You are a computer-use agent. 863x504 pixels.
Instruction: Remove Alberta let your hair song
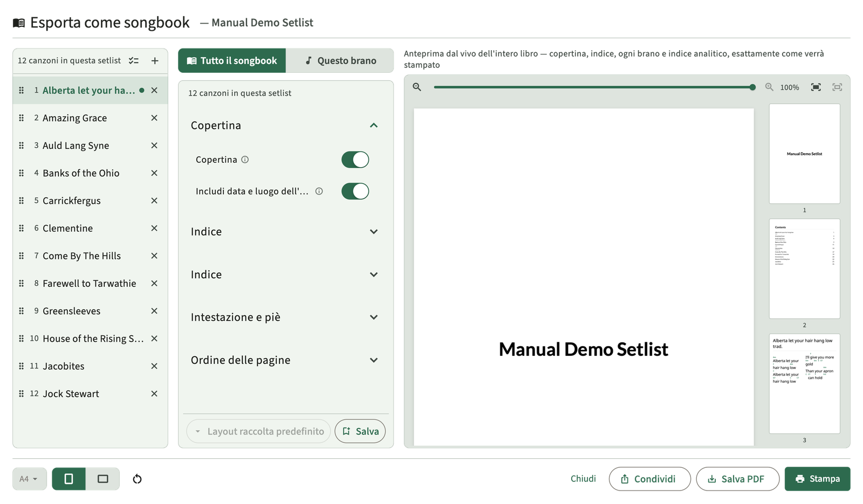click(x=154, y=91)
